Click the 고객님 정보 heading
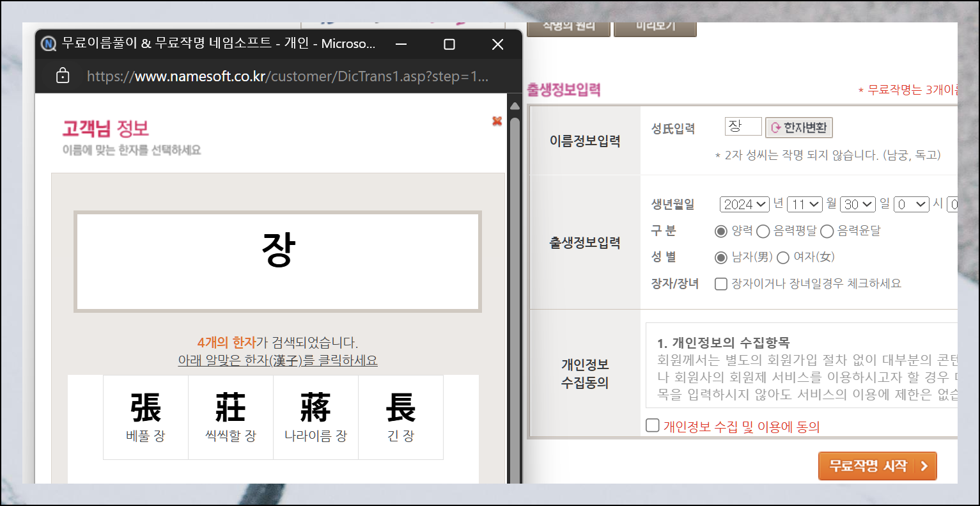This screenshot has width=980, height=506. [x=105, y=129]
